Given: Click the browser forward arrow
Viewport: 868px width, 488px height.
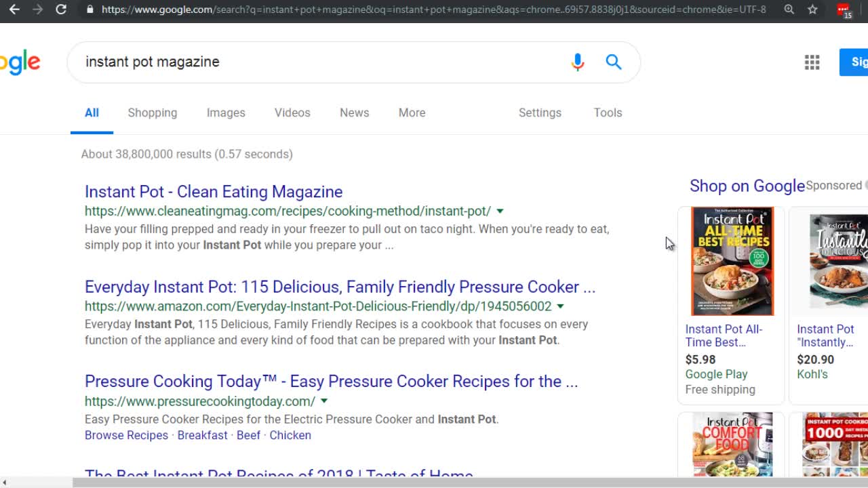Looking at the screenshot, I should click(x=37, y=9).
